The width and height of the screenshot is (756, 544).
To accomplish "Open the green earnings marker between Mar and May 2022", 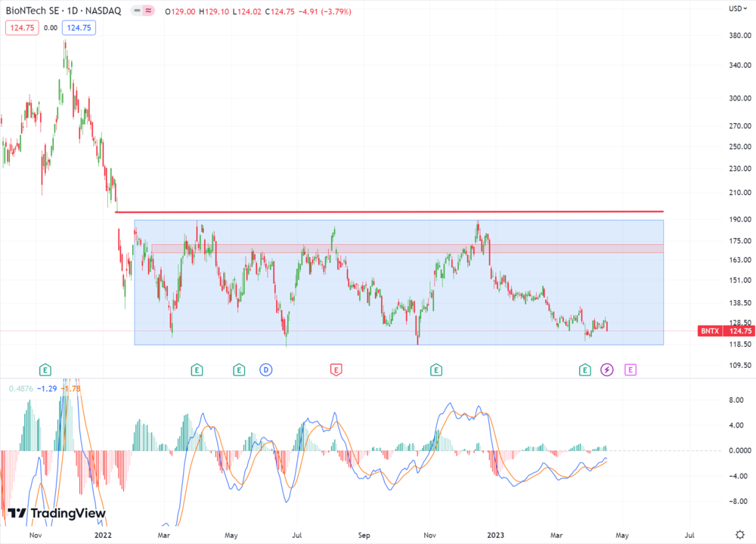I will [x=197, y=370].
